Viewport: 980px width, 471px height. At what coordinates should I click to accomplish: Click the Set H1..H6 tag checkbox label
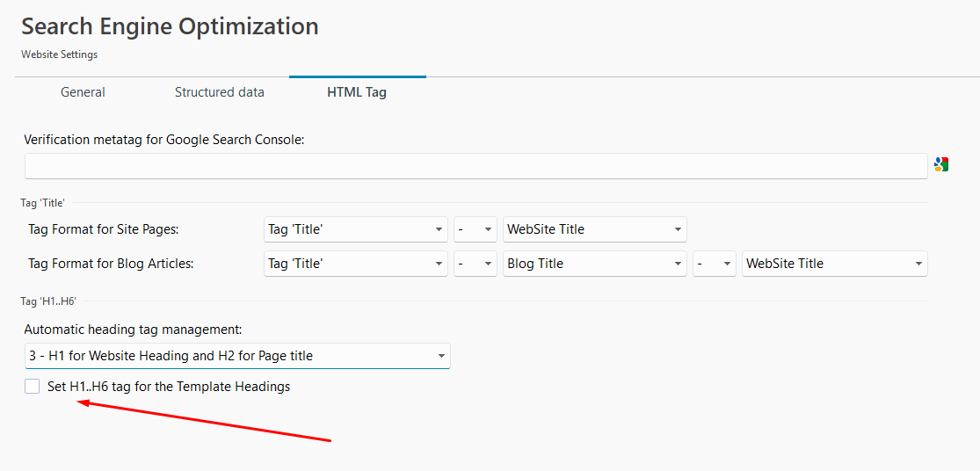(169, 387)
